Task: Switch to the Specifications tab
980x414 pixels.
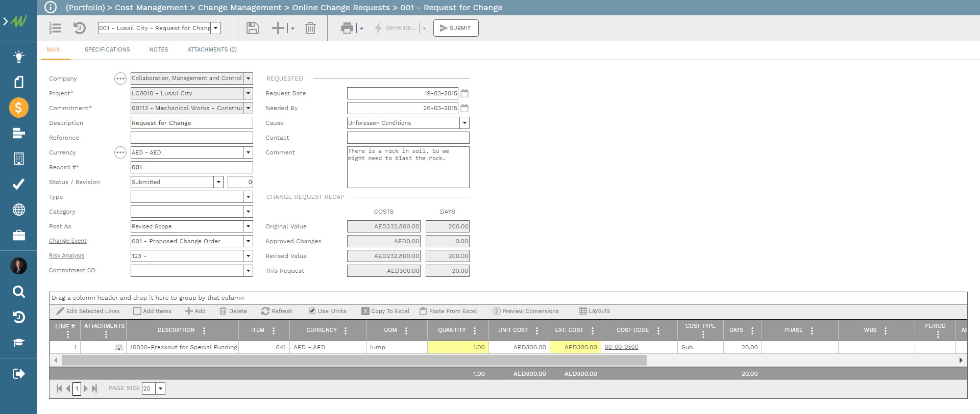Action: pyautogui.click(x=107, y=49)
